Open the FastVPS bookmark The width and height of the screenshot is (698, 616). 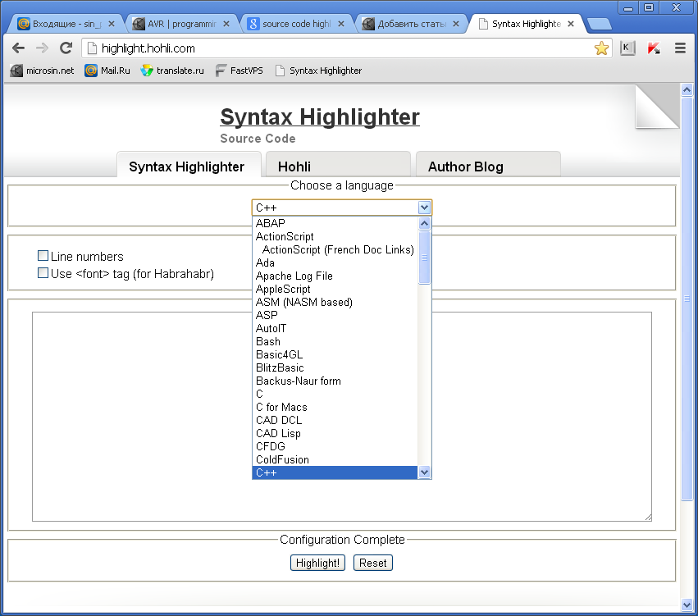pyautogui.click(x=239, y=71)
